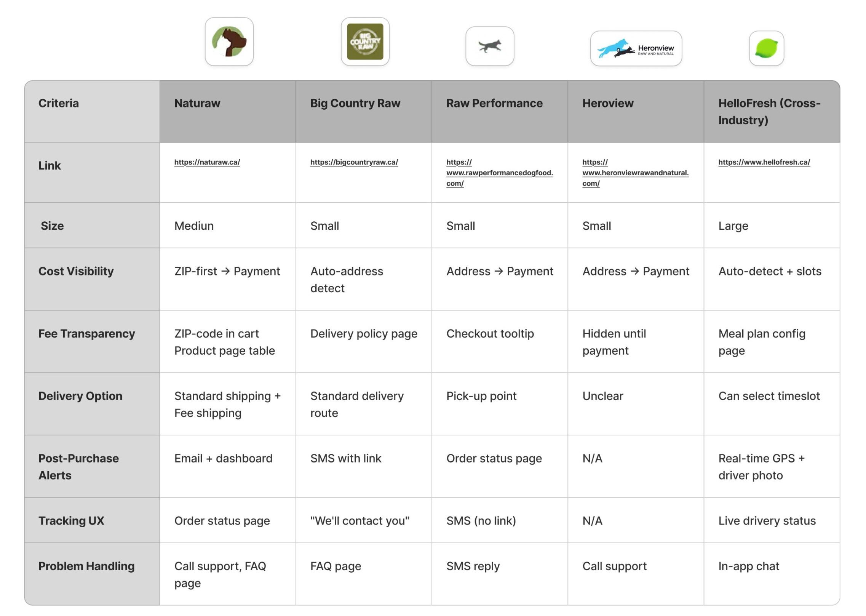Click the Fee Transparency row label

click(x=86, y=334)
